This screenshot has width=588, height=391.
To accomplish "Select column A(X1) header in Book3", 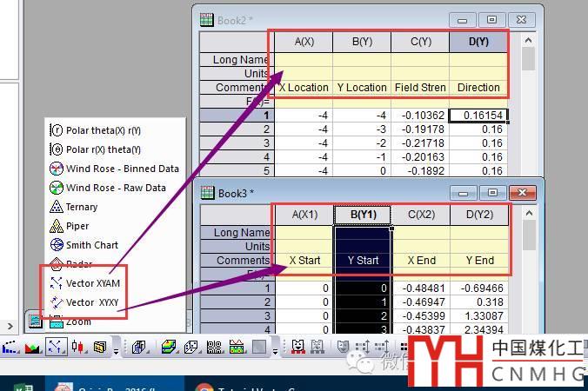I will (304, 215).
